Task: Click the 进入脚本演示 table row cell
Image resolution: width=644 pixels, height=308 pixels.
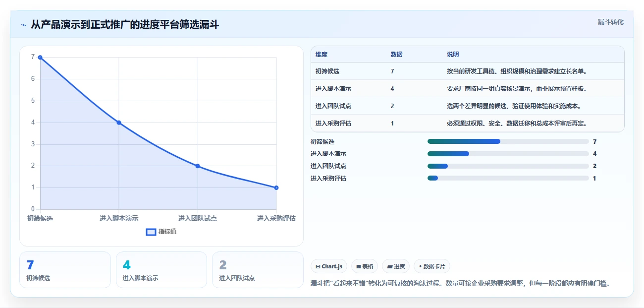Action: point(333,89)
